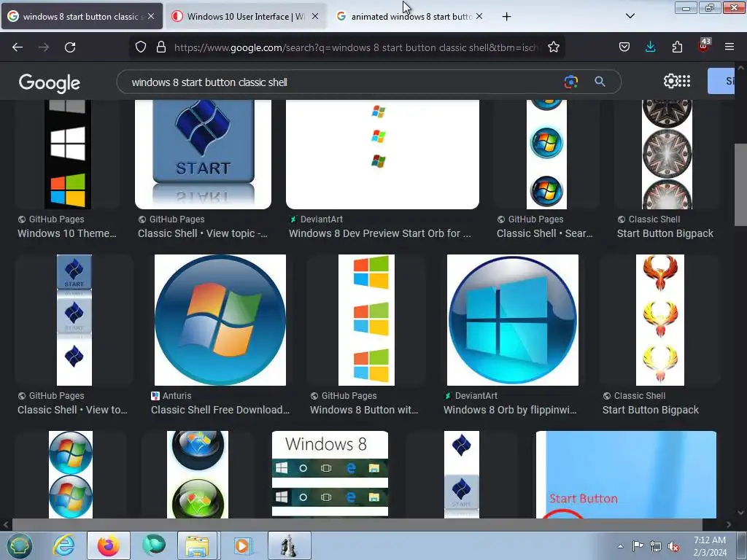This screenshot has height=560, width=747.
Task: Open the Pocket save icon
Action: (x=624, y=47)
